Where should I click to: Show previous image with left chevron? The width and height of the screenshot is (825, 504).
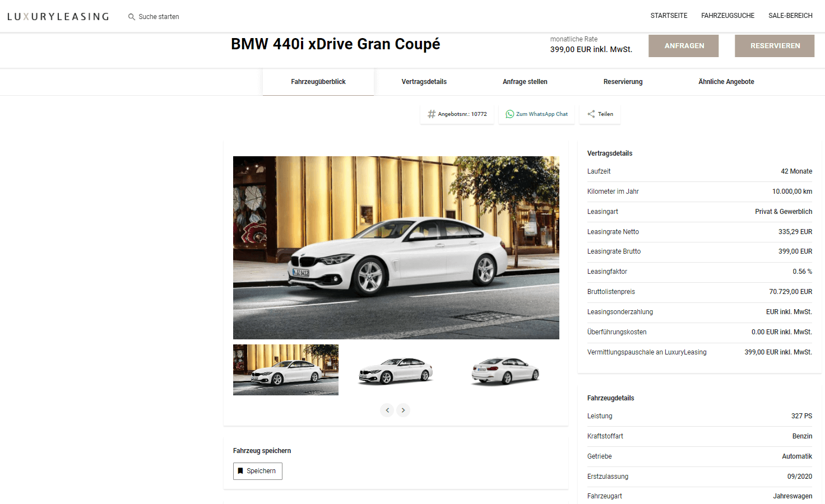click(387, 410)
